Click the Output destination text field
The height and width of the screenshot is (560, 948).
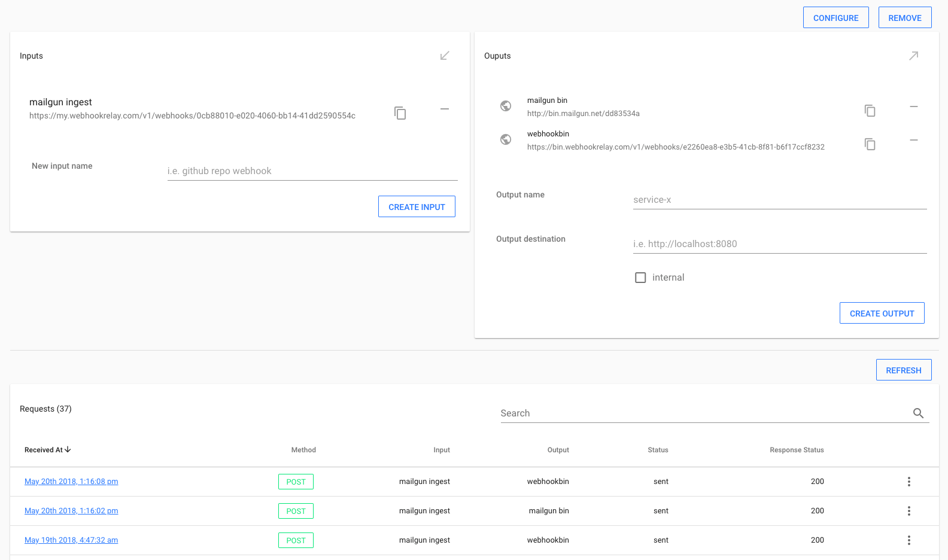pos(779,244)
